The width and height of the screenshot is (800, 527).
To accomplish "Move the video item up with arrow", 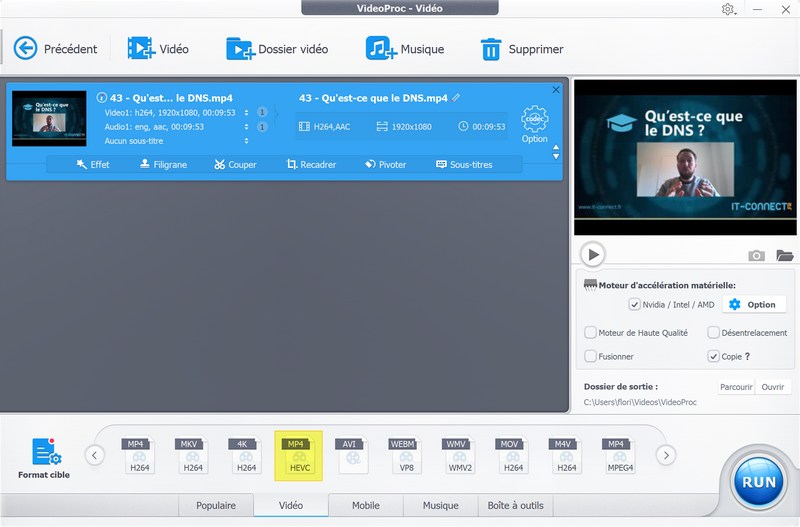I will pos(556,147).
